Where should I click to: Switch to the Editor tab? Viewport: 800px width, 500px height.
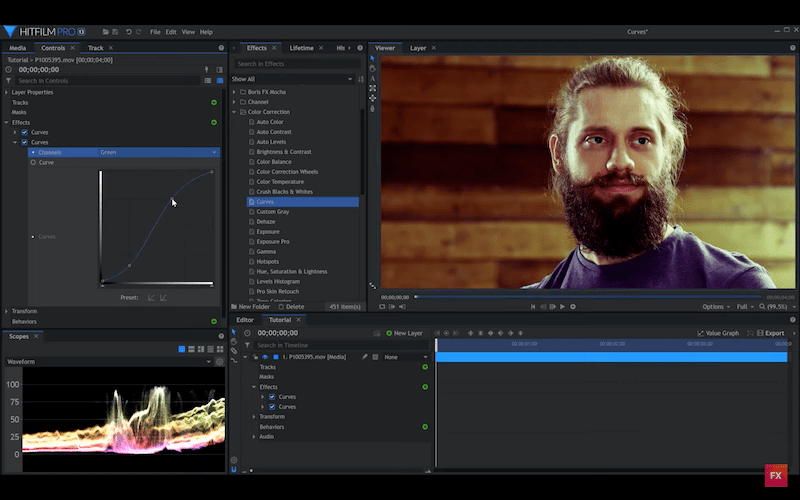tap(245, 320)
